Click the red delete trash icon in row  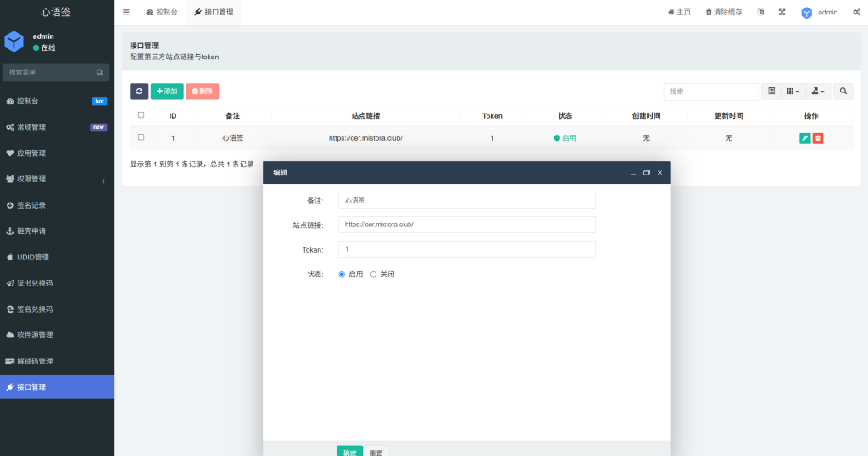pyautogui.click(x=818, y=138)
